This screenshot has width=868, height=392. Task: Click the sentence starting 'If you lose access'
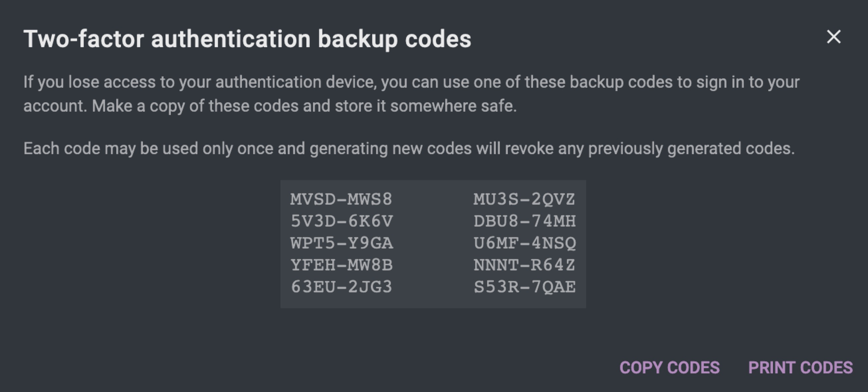pos(411,82)
